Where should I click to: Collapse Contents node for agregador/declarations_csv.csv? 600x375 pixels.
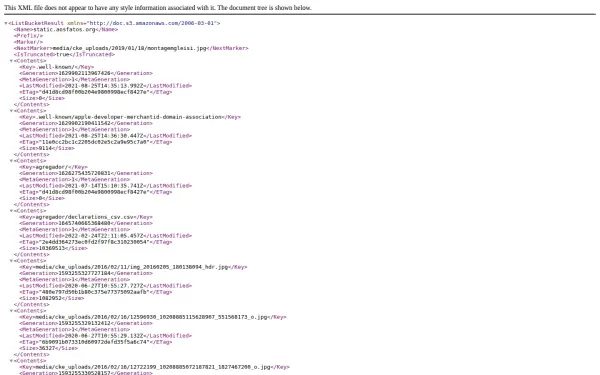point(11,211)
